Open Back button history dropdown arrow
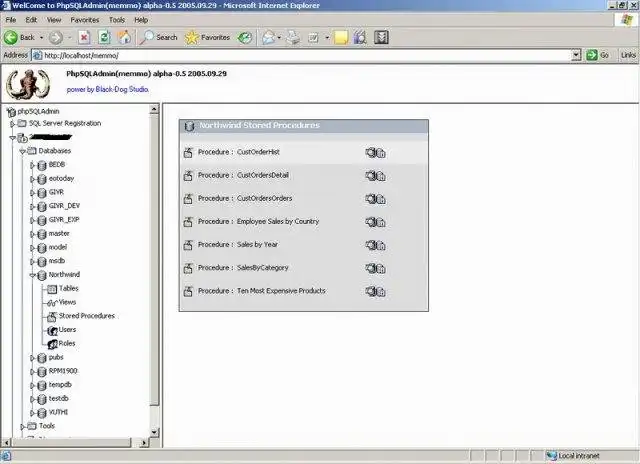The width and height of the screenshot is (640, 464). tap(41, 38)
